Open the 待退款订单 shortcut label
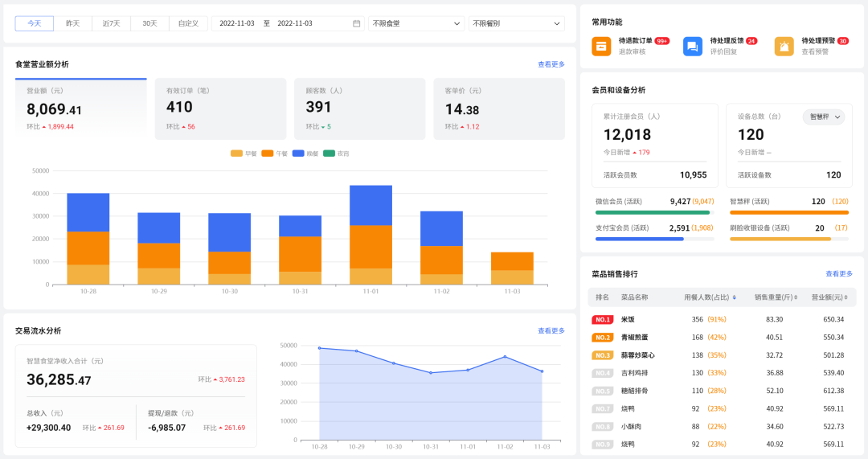 [x=635, y=41]
